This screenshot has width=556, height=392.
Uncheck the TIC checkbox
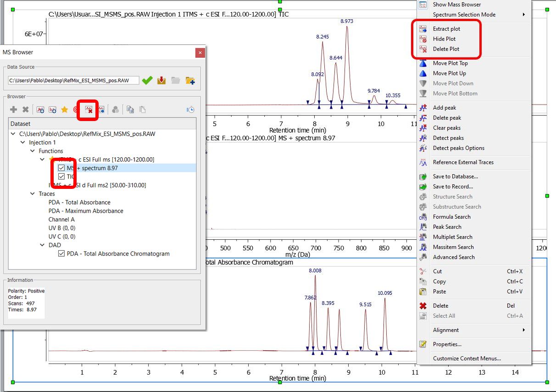[61, 177]
